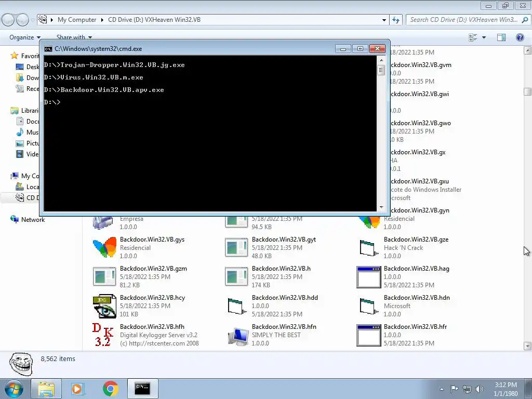Viewport: 532px width, 399px height.
Task: Click the Backdoor.Win32.VB.gwo name
Action: (421, 123)
